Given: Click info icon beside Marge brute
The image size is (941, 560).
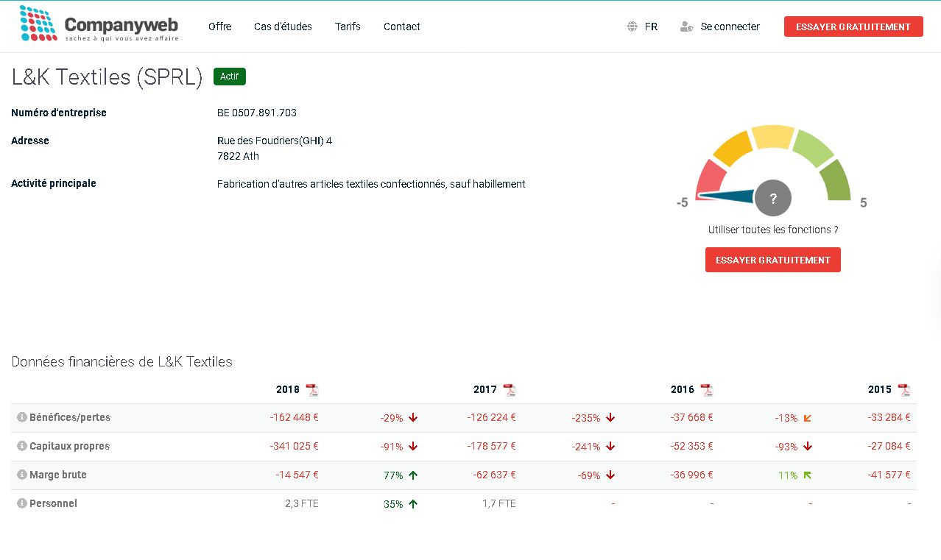Looking at the screenshot, I should (22, 475).
